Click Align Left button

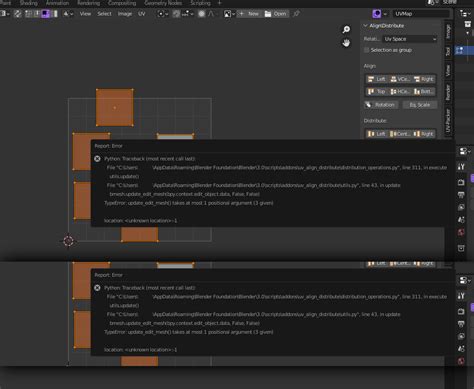coord(376,79)
